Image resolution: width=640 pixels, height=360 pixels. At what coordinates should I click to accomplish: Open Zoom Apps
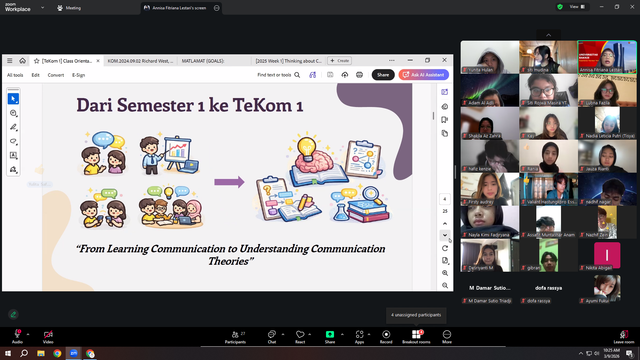(359, 337)
